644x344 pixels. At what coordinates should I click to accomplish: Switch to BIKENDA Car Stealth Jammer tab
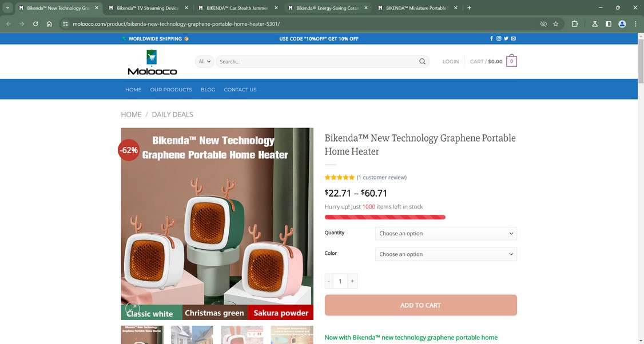coord(237,8)
